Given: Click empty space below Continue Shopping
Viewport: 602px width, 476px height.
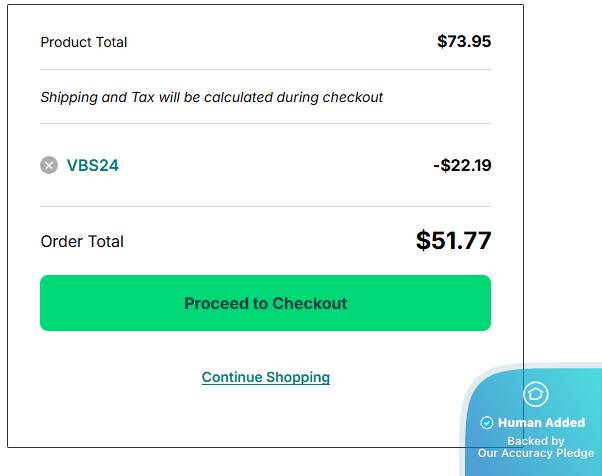Looking at the screenshot, I should 266,418.
